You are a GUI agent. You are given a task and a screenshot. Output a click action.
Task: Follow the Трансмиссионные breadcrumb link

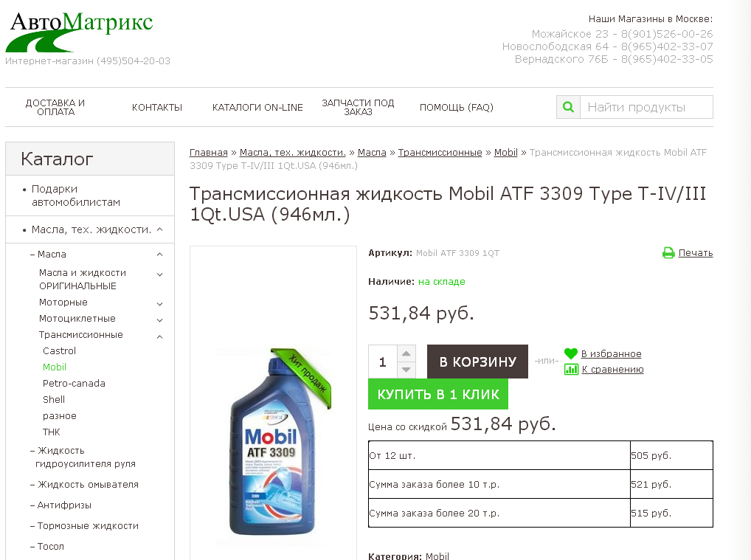pyautogui.click(x=440, y=153)
